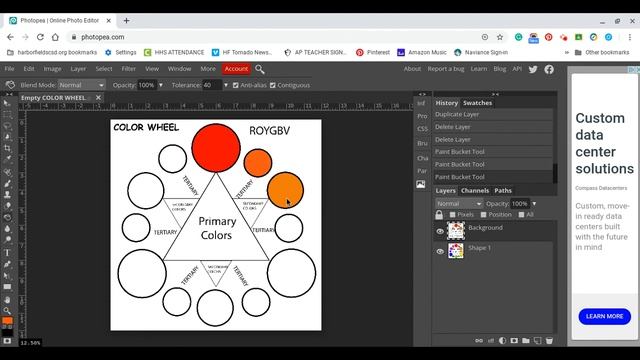Select the Rectangle shape tool
Image resolution: width=640 pixels, height=360 pixels.
point(7,287)
